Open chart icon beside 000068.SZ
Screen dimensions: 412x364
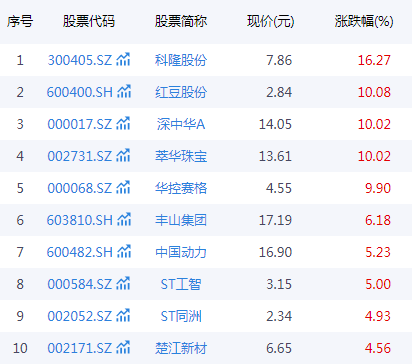(123, 188)
